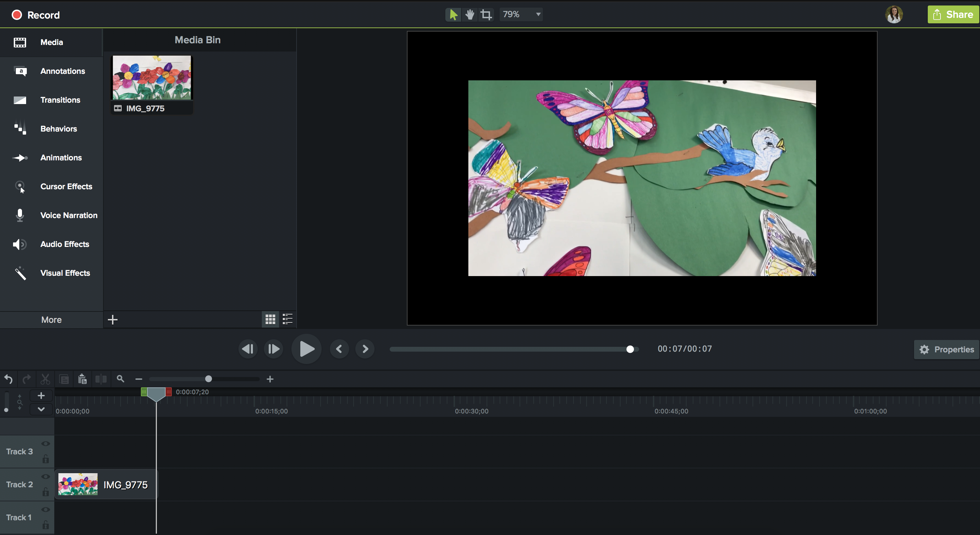The height and width of the screenshot is (535, 980).
Task: Switch Media Bin to list view
Action: 288,319
